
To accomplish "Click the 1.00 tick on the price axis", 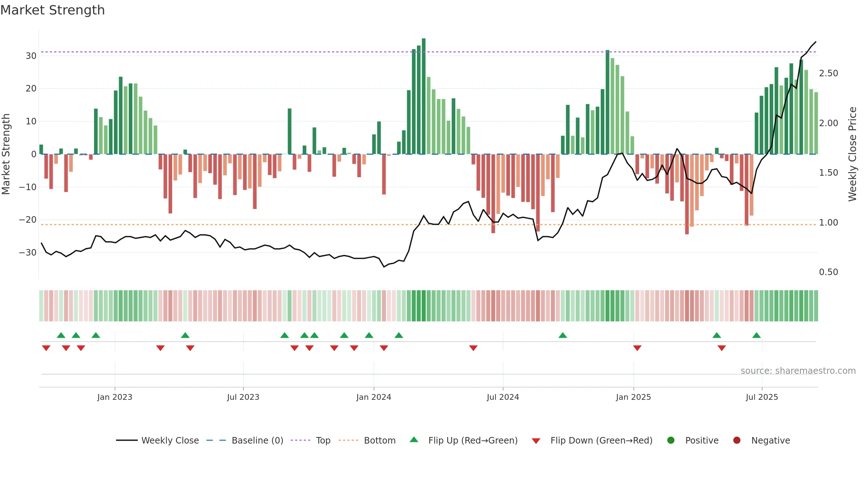I will [x=829, y=222].
